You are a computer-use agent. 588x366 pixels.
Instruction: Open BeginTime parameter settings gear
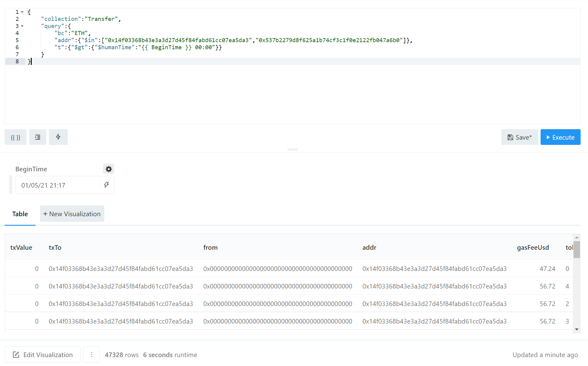coord(109,169)
